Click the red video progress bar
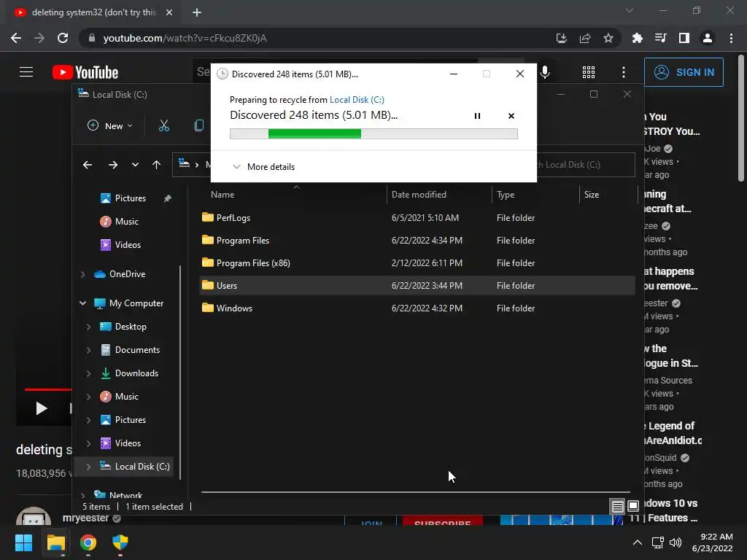This screenshot has width=747, height=560. 47,389
